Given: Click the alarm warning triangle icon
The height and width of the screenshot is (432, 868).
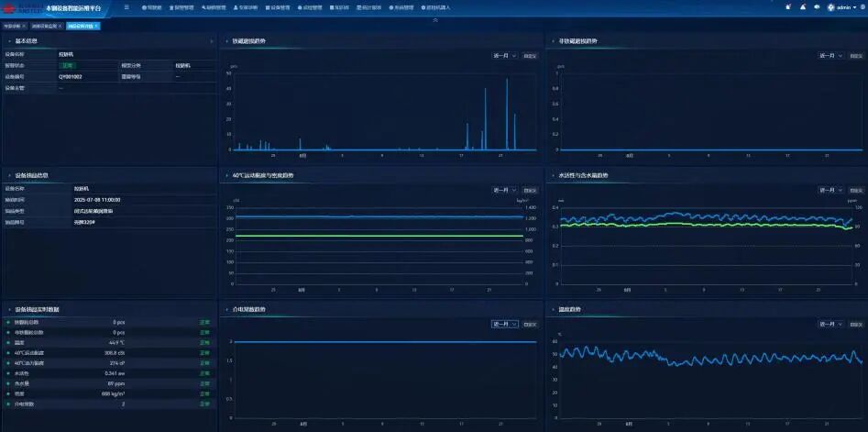Looking at the screenshot, I should [803, 7].
